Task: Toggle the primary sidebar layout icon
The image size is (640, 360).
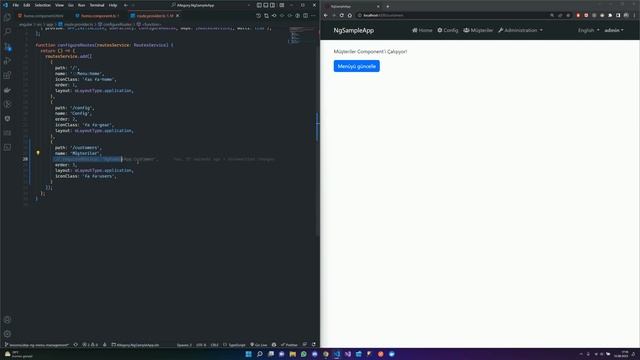Action: 259,5
